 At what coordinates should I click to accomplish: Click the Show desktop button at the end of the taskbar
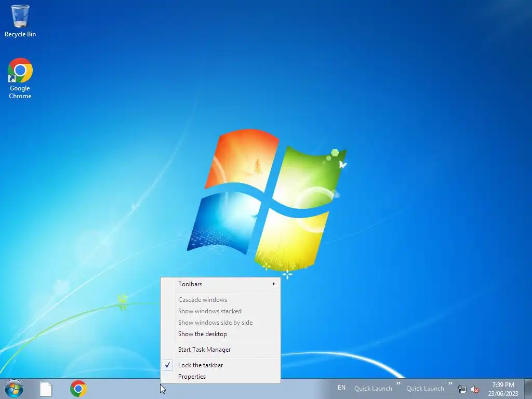click(x=528, y=389)
